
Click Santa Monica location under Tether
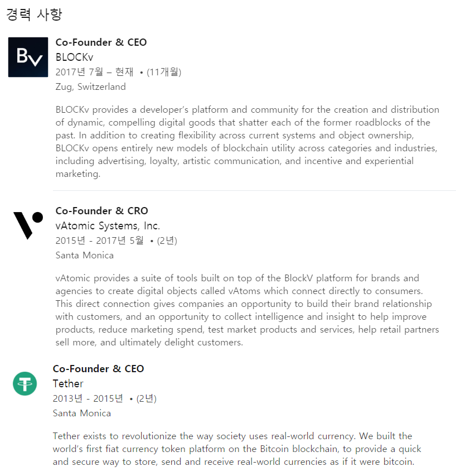coord(81,413)
